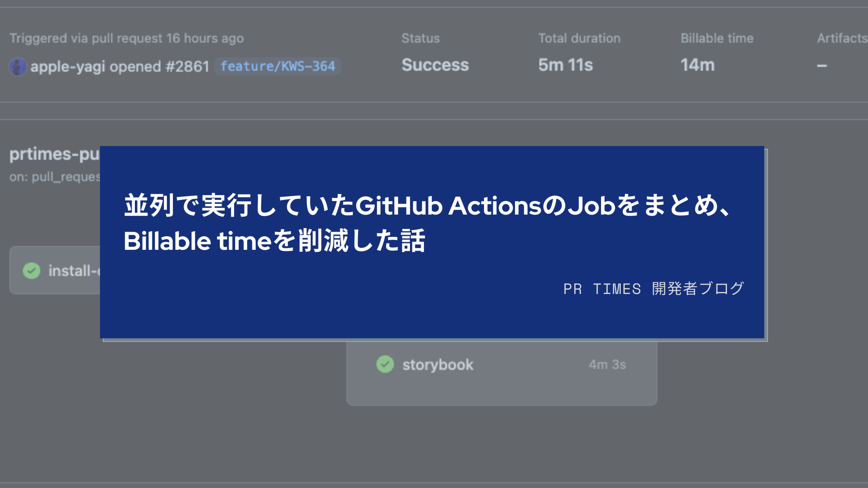Click the on: pull_request trigger text
The width and height of the screenshot is (868, 488).
[x=55, y=177]
